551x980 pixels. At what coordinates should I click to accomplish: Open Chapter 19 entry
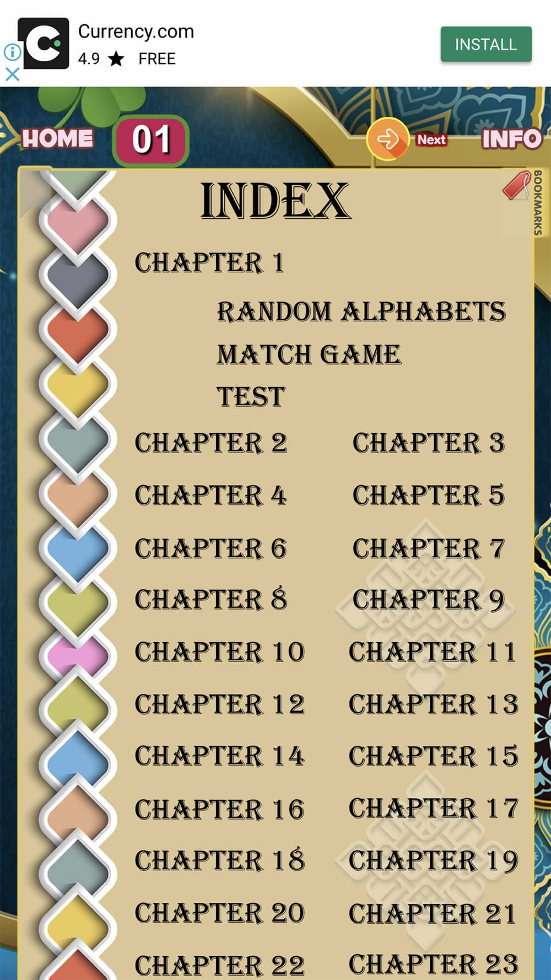tap(434, 861)
